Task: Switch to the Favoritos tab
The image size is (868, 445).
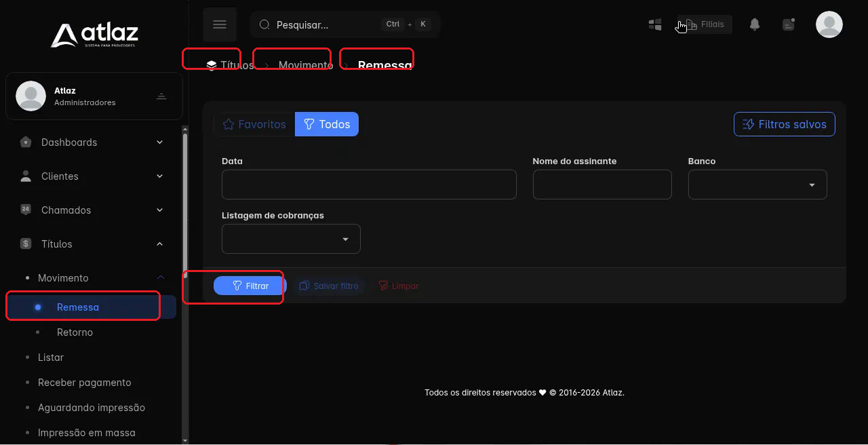Action: 254,124
